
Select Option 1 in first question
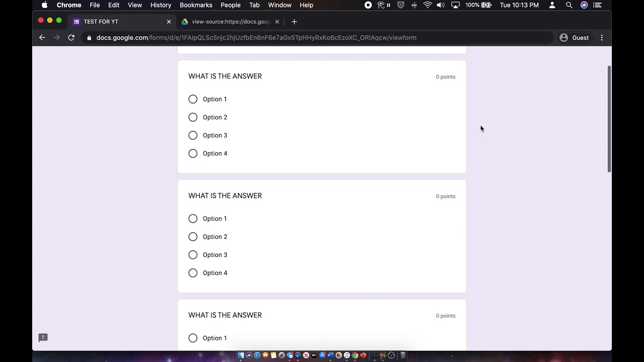click(x=193, y=99)
